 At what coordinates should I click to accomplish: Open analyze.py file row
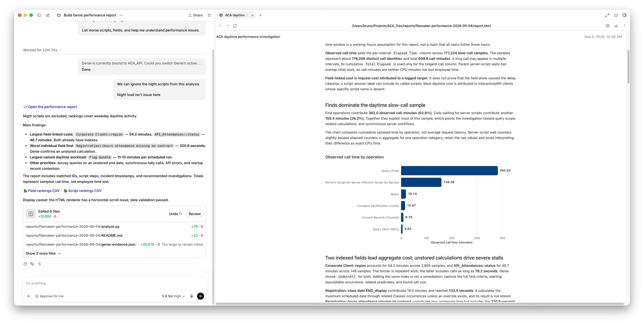[x=114, y=227]
